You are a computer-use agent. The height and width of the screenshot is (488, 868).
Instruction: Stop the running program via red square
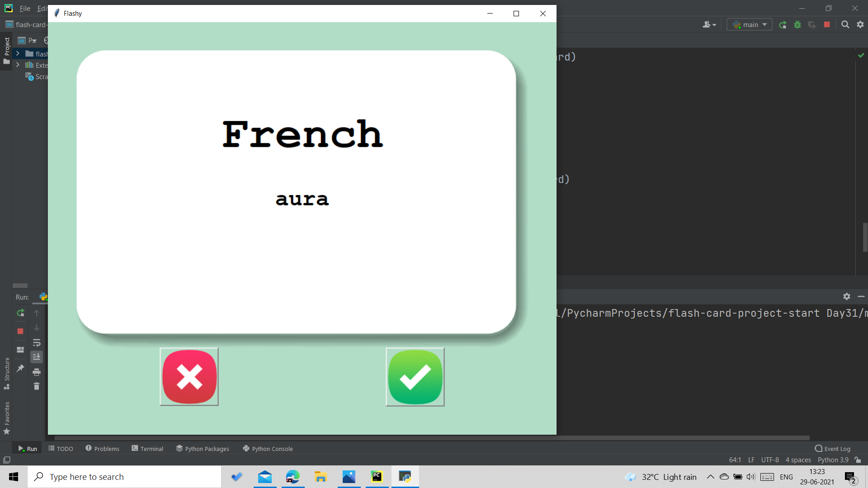(x=827, y=24)
